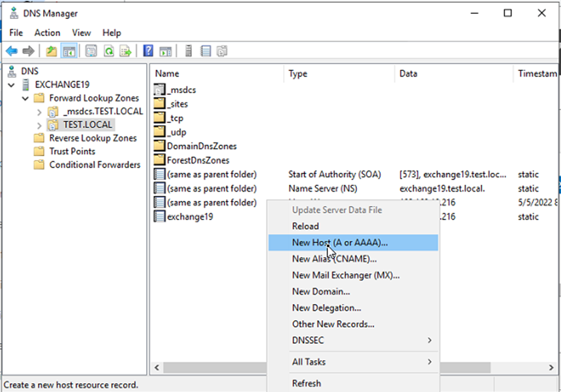561x392 pixels.
Task: Click the blue notebook record toolbar icon
Action: 205,51
